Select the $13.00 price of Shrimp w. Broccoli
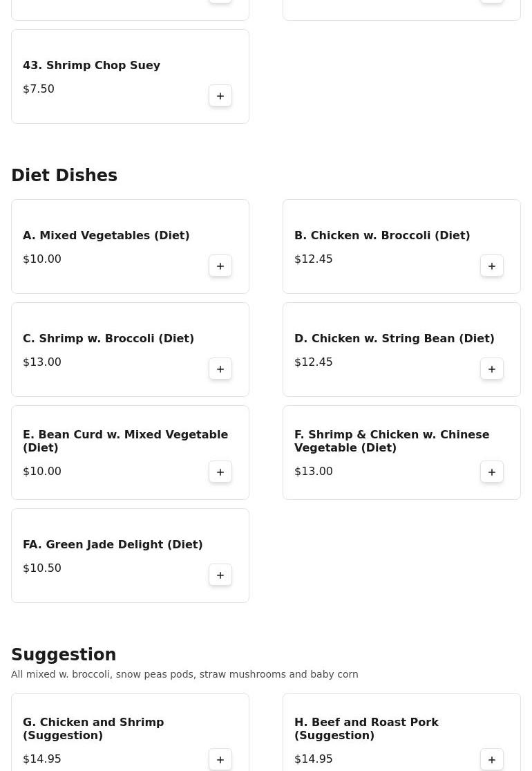Screen dimensions: 532x771 (42, 362)
